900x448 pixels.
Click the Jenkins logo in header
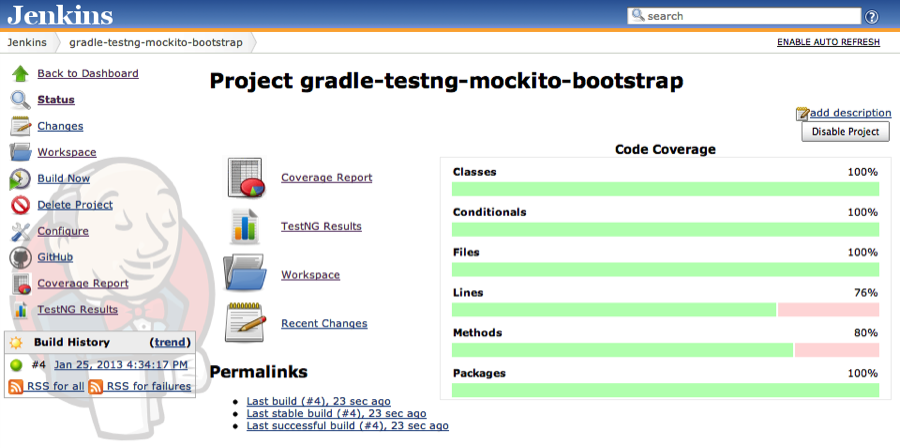(x=60, y=15)
